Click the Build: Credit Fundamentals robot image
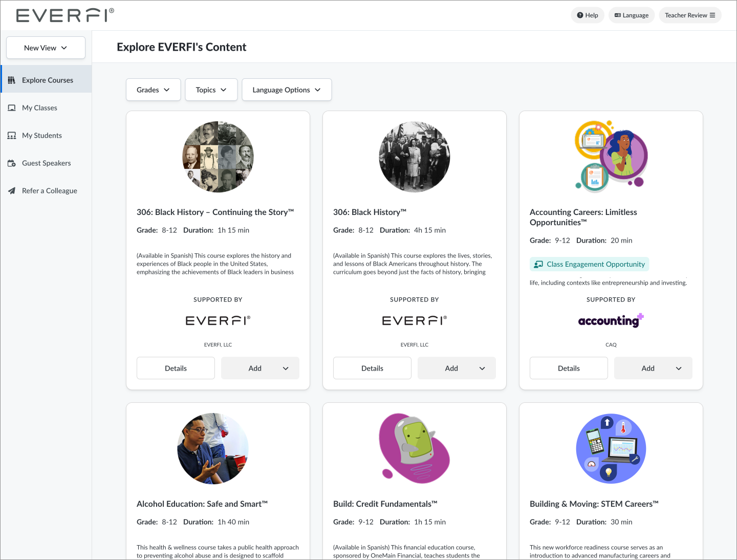The image size is (737, 560). pos(415,448)
